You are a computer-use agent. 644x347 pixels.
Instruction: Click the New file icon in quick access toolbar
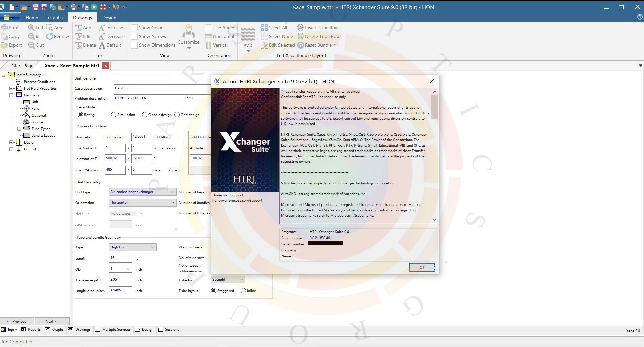(x=12, y=7)
